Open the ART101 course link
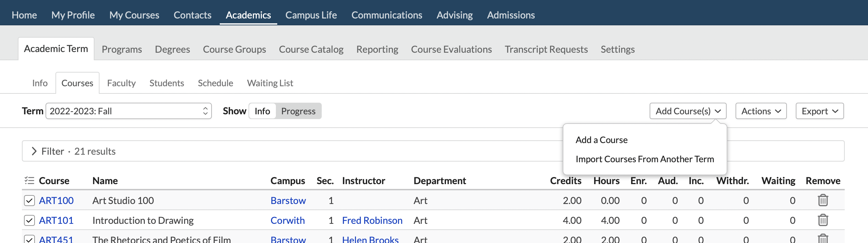 click(56, 220)
